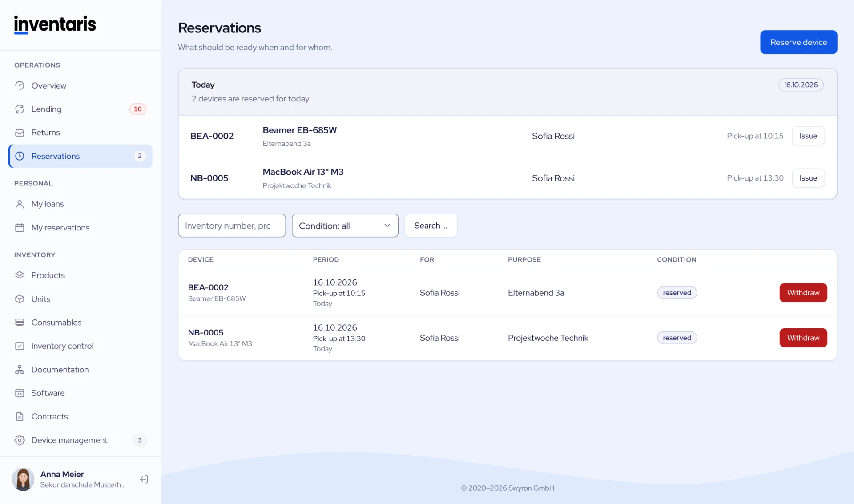854x504 pixels.
Task: Click the PURPOSE column header
Action: (x=524, y=259)
